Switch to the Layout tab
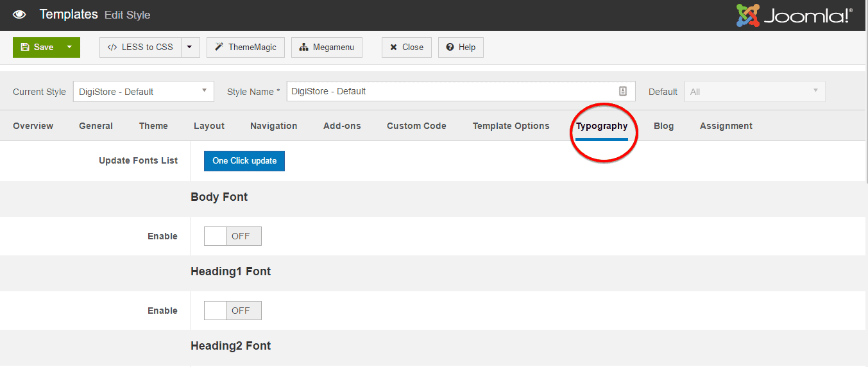 [209, 126]
